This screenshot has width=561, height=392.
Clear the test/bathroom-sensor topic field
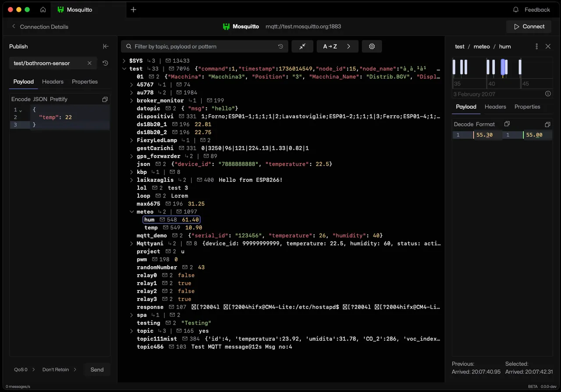(x=89, y=63)
